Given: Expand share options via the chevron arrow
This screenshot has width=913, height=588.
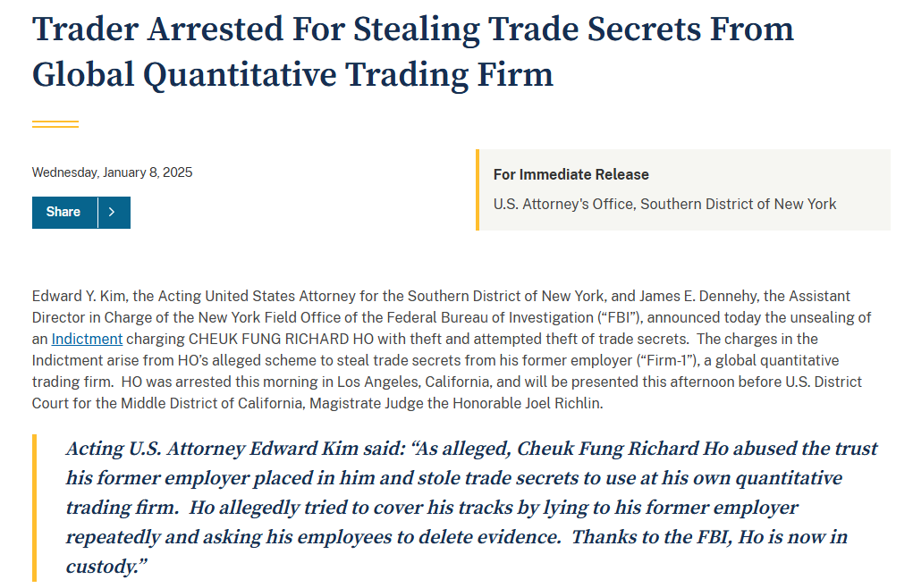Looking at the screenshot, I should (114, 213).
